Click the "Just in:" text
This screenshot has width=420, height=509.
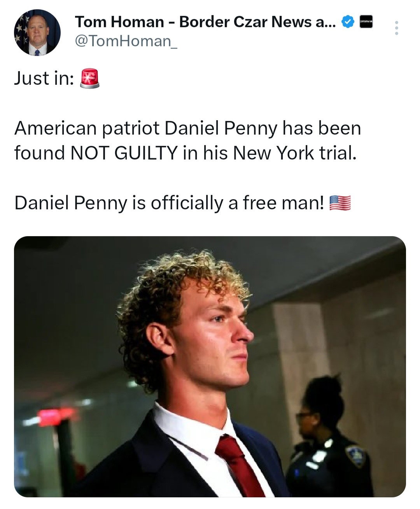pos(44,78)
